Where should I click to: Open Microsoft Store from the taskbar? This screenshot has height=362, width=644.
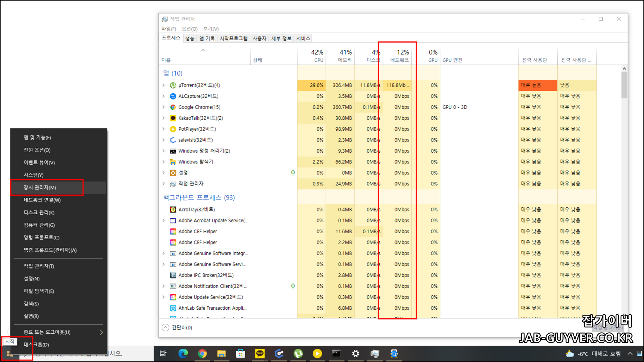240,354
